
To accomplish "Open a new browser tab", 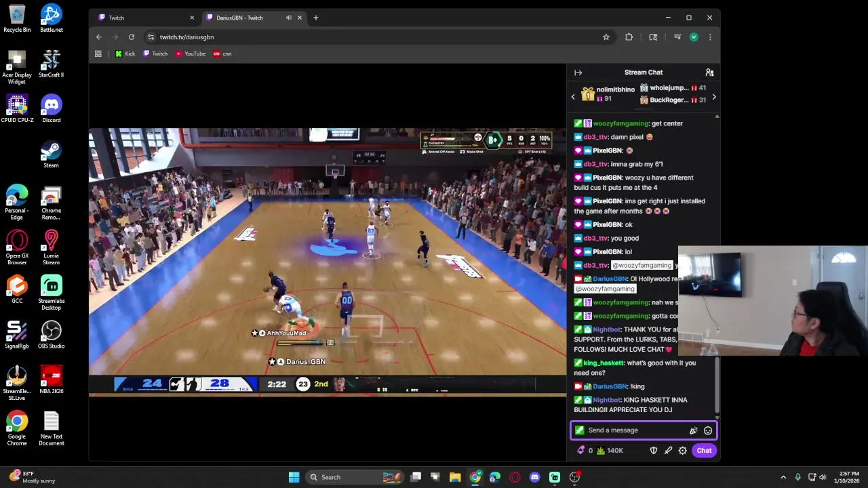I will (315, 18).
